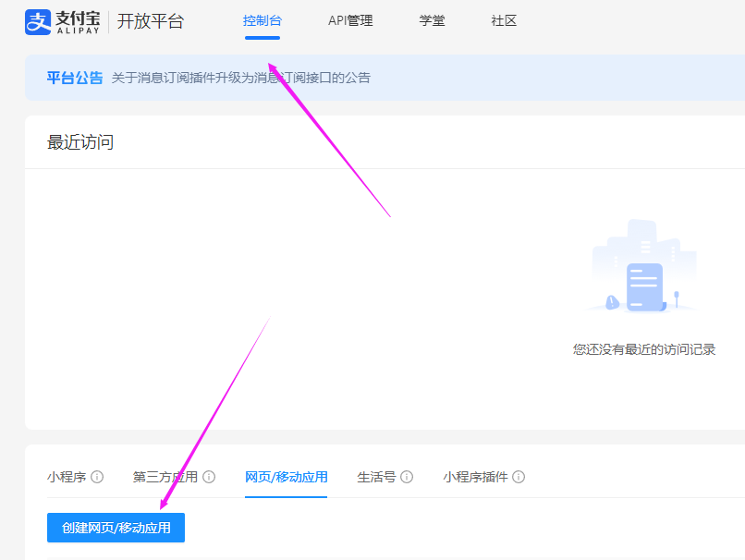The image size is (745, 560).
Task: Open the 社区 menu item
Action: pos(504,21)
